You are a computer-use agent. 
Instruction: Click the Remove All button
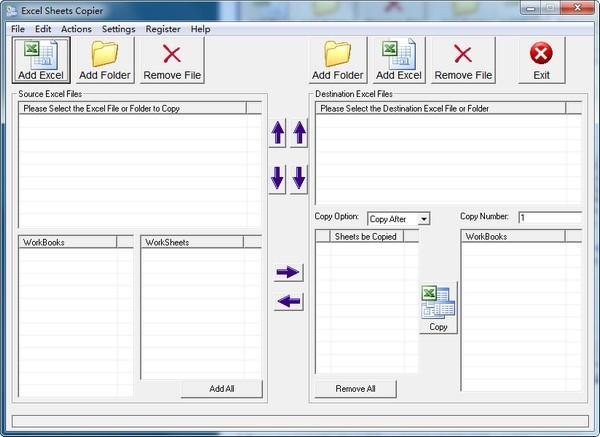coord(355,388)
